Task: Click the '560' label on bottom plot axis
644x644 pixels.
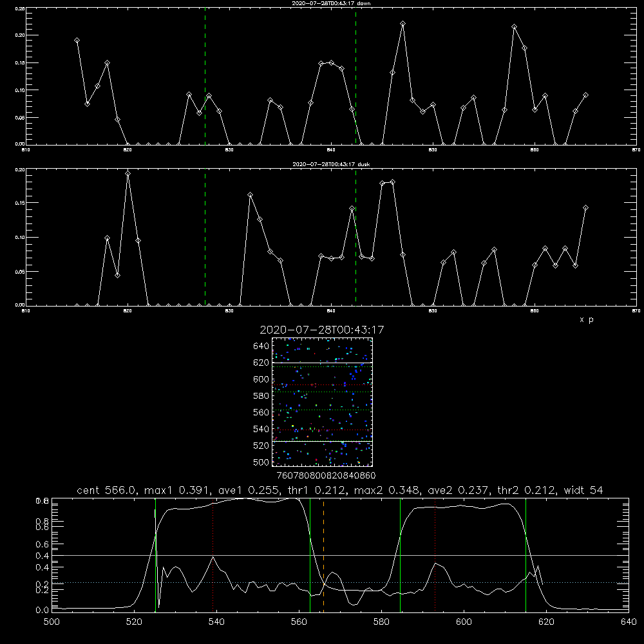Action: (x=299, y=622)
